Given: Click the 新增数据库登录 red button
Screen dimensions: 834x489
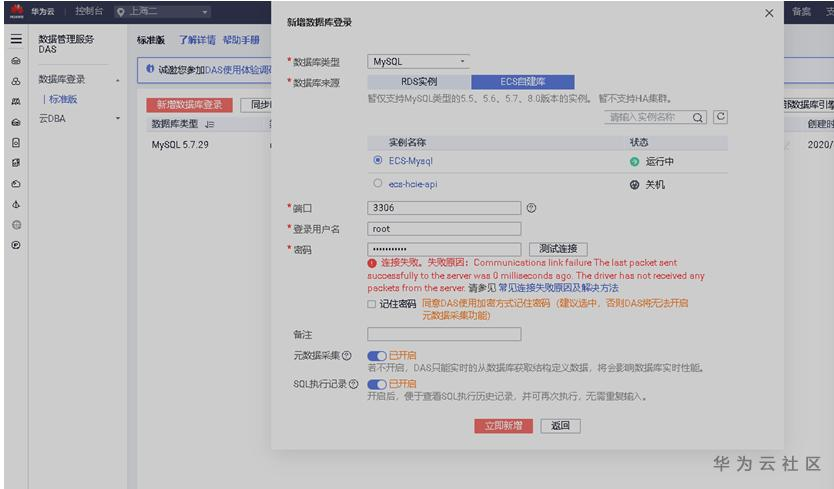Looking at the screenshot, I should click(189, 105).
